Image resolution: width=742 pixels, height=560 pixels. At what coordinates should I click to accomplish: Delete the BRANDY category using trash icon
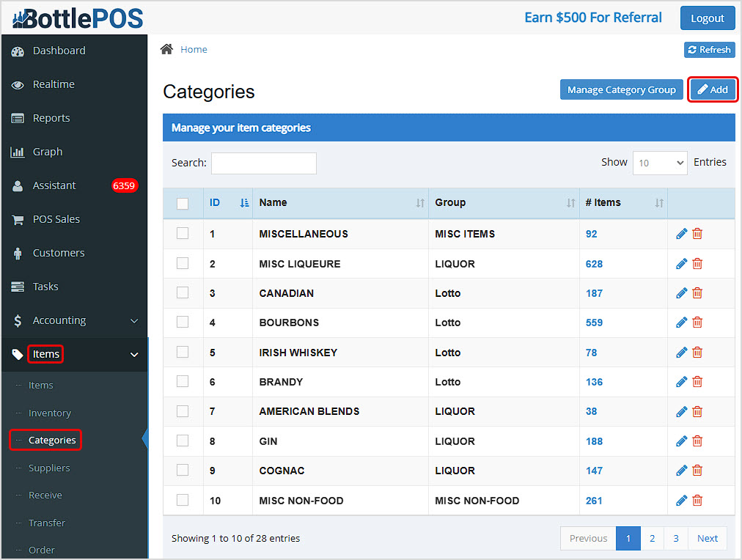(697, 381)
